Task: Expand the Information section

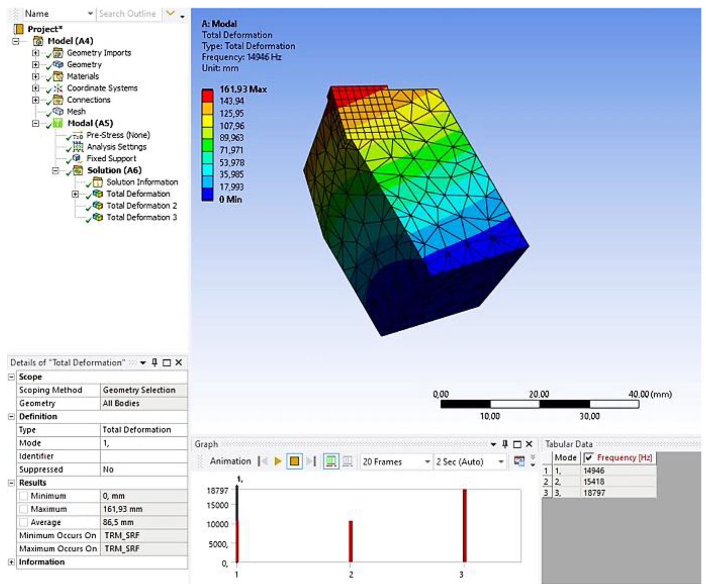Action: 11,562
